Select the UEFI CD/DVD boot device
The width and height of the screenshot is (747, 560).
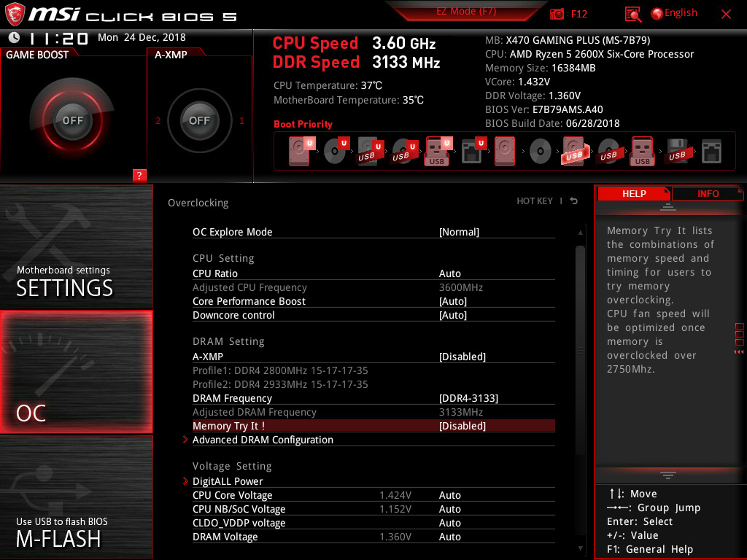tap(336, 152)
